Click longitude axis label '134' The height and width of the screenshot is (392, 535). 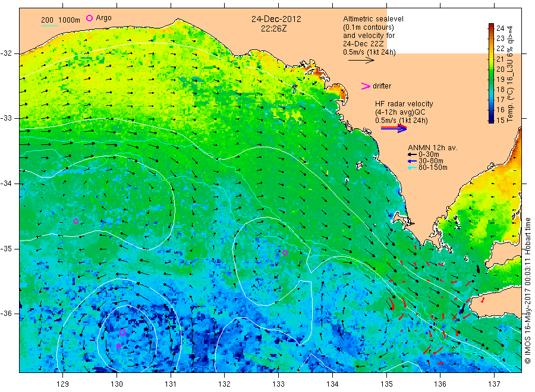(332, 384)
